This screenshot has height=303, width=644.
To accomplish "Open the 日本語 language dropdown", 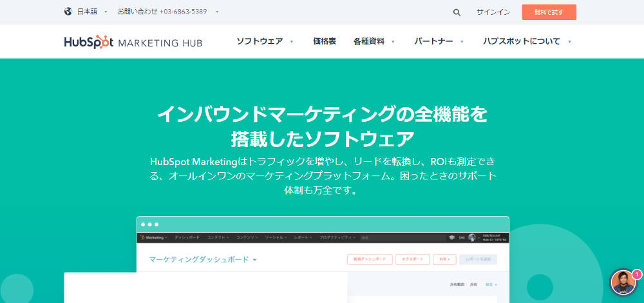I will coord(91,12).
